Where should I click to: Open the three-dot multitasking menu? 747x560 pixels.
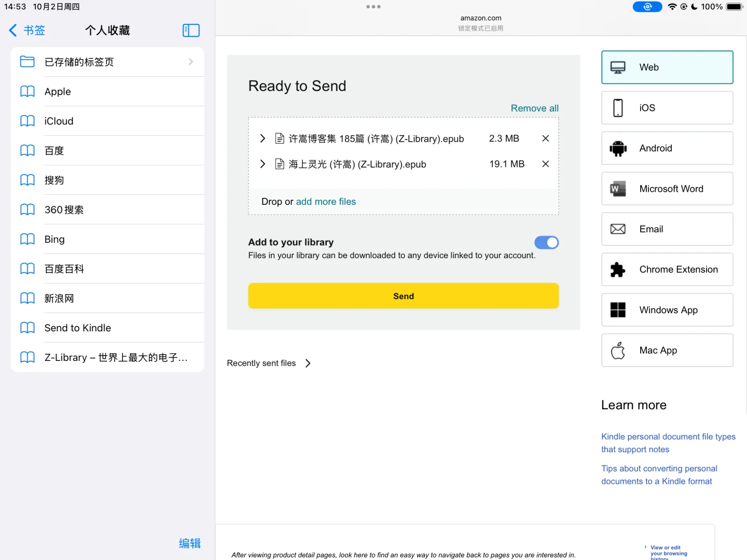[374, 7]
